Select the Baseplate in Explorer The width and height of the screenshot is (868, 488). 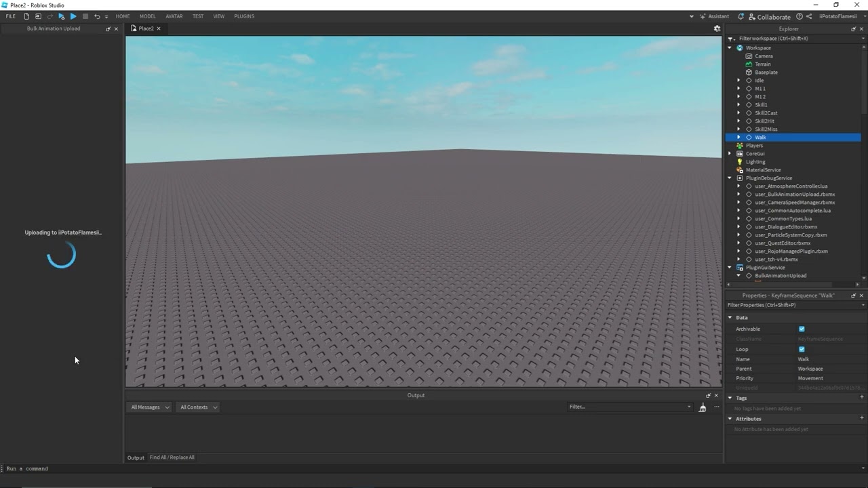pos(765,72)
